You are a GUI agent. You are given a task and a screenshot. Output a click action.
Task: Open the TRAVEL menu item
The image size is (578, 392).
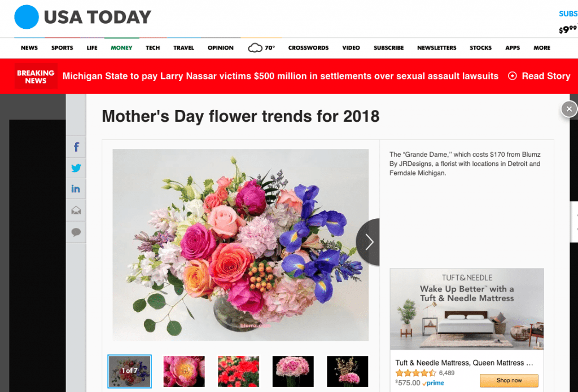pyautogui.click(x=183, y=48)
